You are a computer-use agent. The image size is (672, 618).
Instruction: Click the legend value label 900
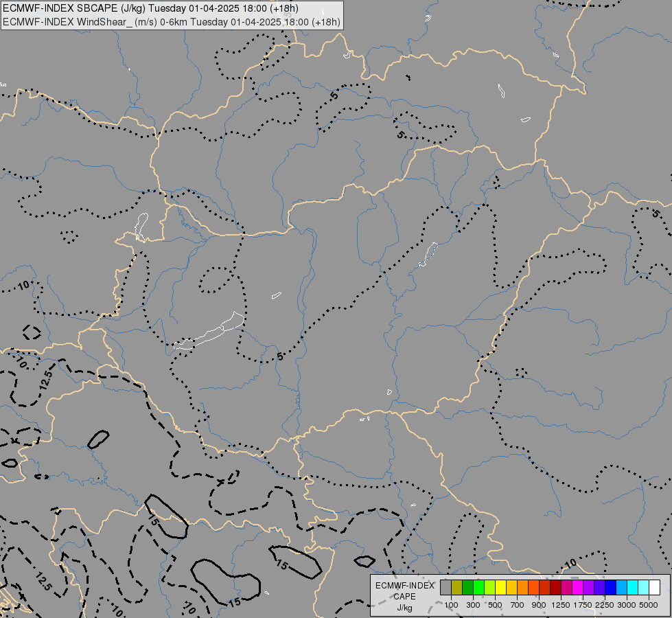pyautogui.click(x=539, y=605)
